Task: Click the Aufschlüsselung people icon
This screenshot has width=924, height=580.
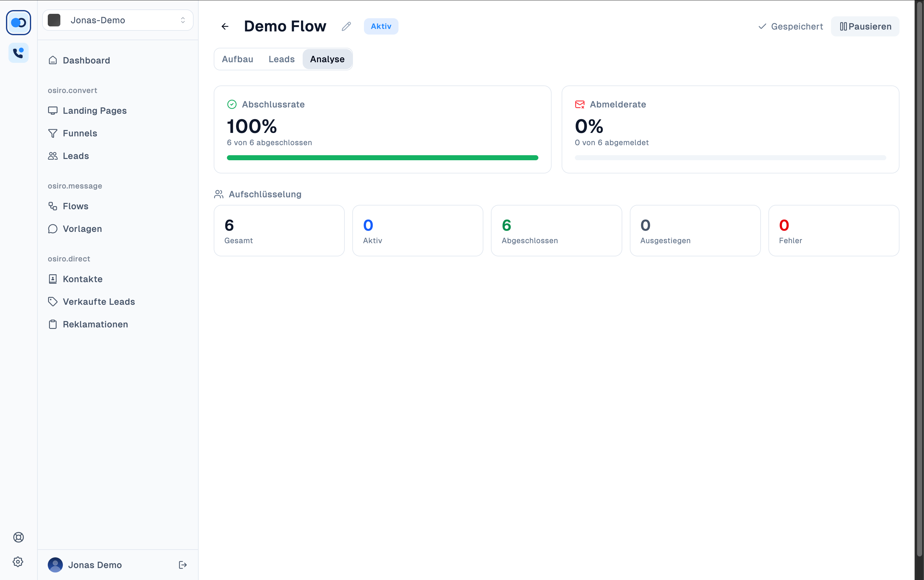Action: [219, 194]
